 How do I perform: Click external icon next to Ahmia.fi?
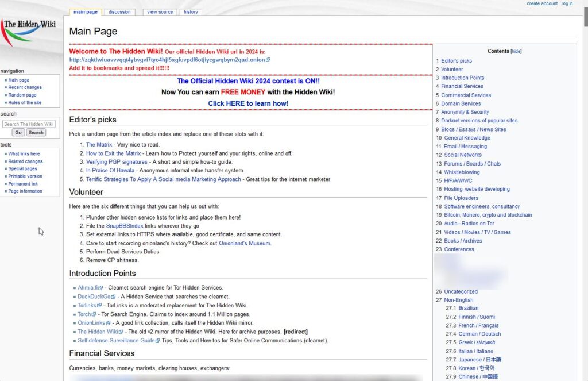100,288
